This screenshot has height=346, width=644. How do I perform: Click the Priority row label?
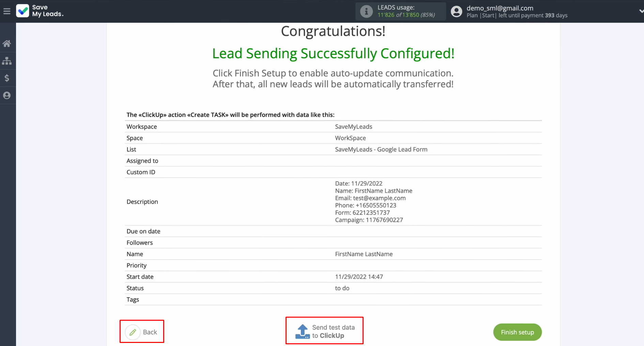tap(136, 265)
